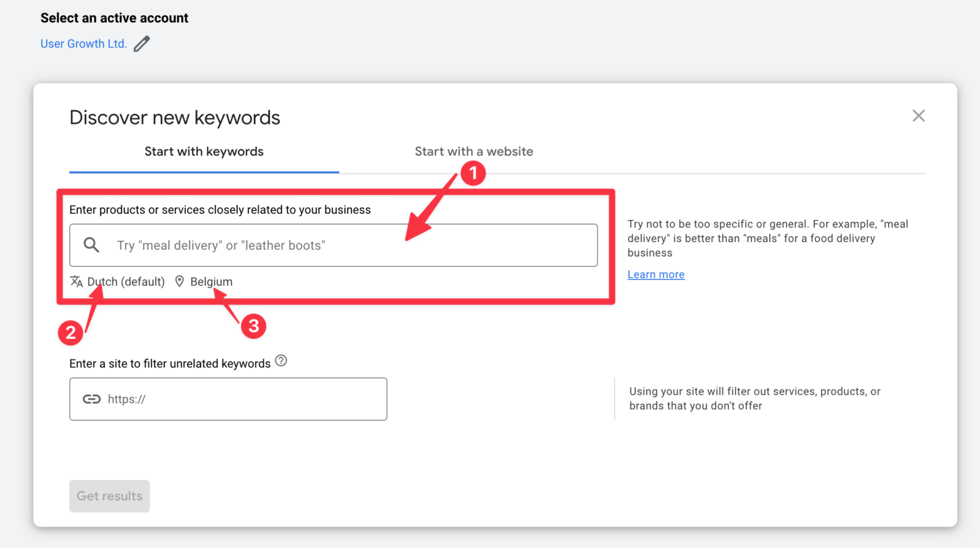Image resolution: width=980 pixels, height=548 pixels.
Task: Click the red numbered marker 2
Action: point(71,332)
